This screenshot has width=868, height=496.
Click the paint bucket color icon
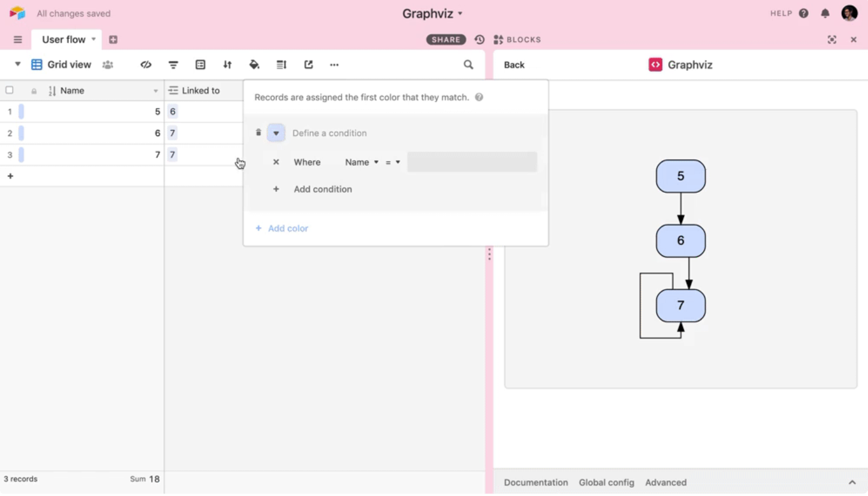tap(254, 65)
